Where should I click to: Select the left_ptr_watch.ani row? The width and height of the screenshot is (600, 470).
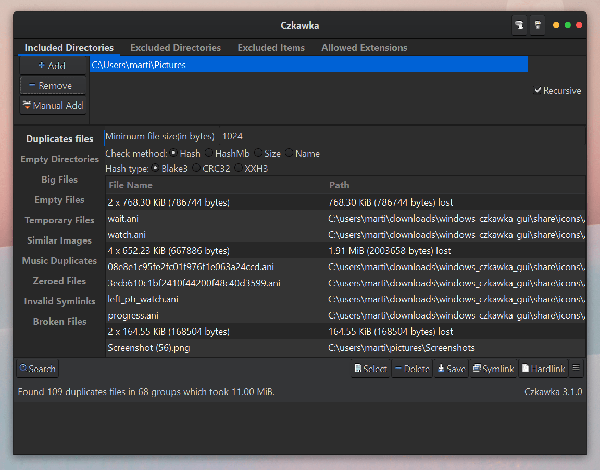click(x=346, y=299)
